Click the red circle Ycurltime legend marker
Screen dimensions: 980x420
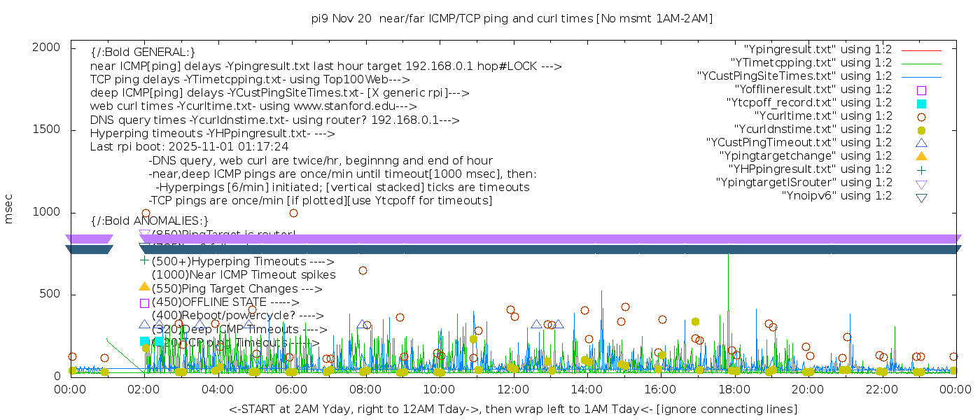click(x=921, y=116)
